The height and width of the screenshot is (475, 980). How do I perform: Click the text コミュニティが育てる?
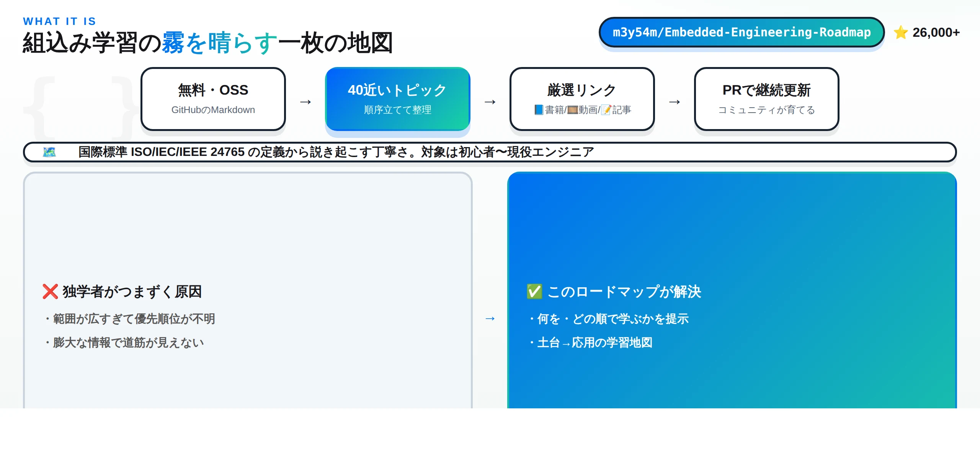pyautogui.click(x=767, y=110)
